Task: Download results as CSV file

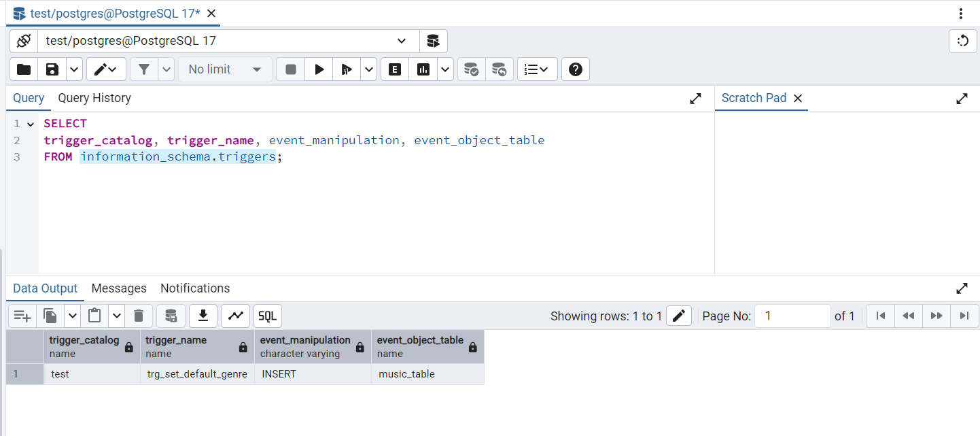Action: pos(203,316)
